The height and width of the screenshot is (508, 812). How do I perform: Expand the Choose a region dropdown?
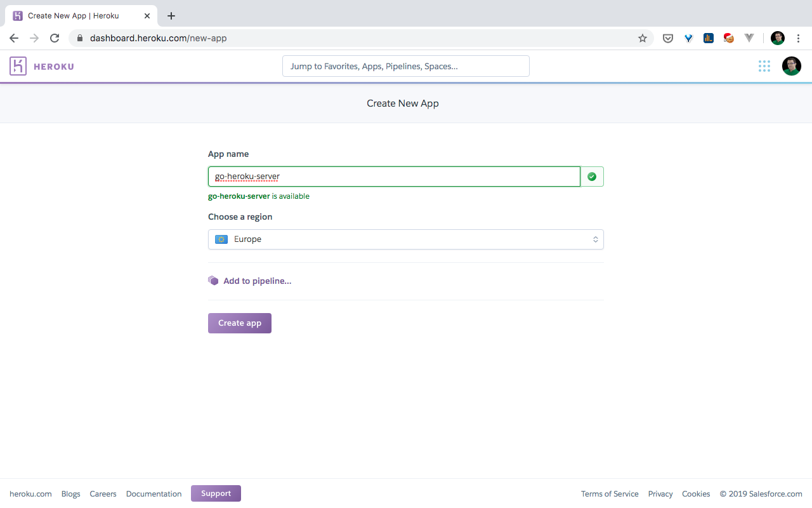click(405, 239)
